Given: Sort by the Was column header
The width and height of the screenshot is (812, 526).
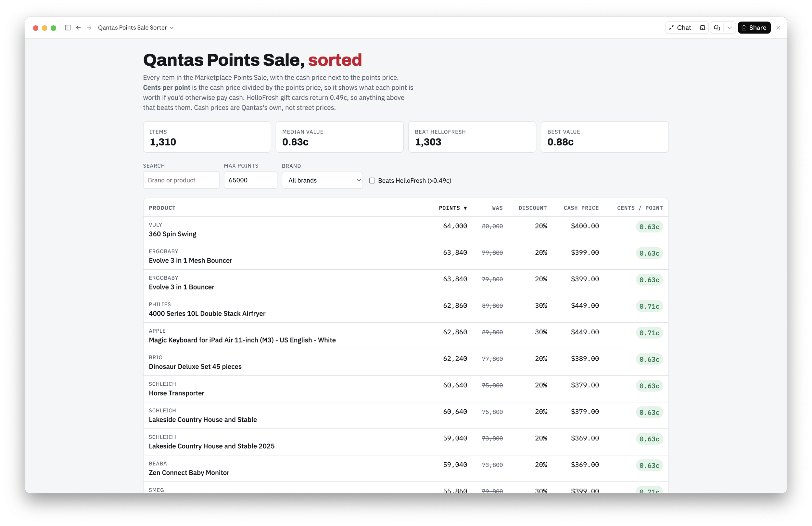Looking at the screenshot, I should [497, 208].
